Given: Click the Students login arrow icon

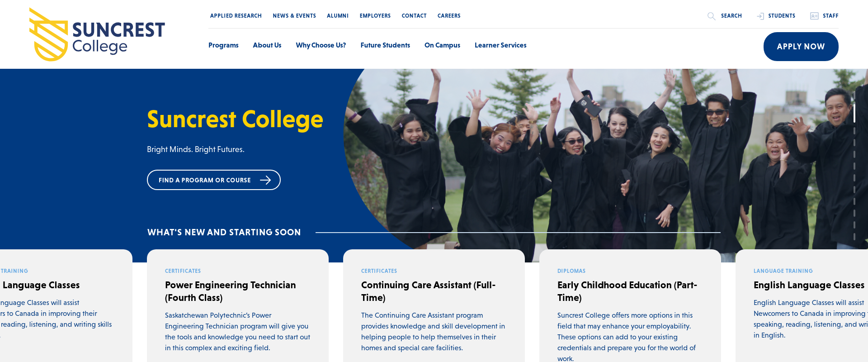Looking at the screenshot, I should (760, 16).
